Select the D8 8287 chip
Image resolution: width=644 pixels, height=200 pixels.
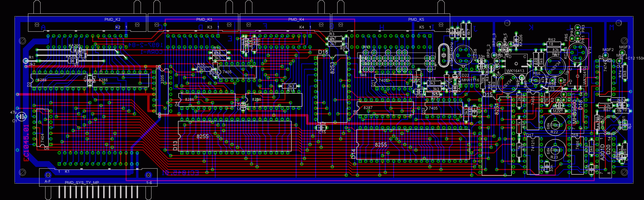(x=385, y=108)
